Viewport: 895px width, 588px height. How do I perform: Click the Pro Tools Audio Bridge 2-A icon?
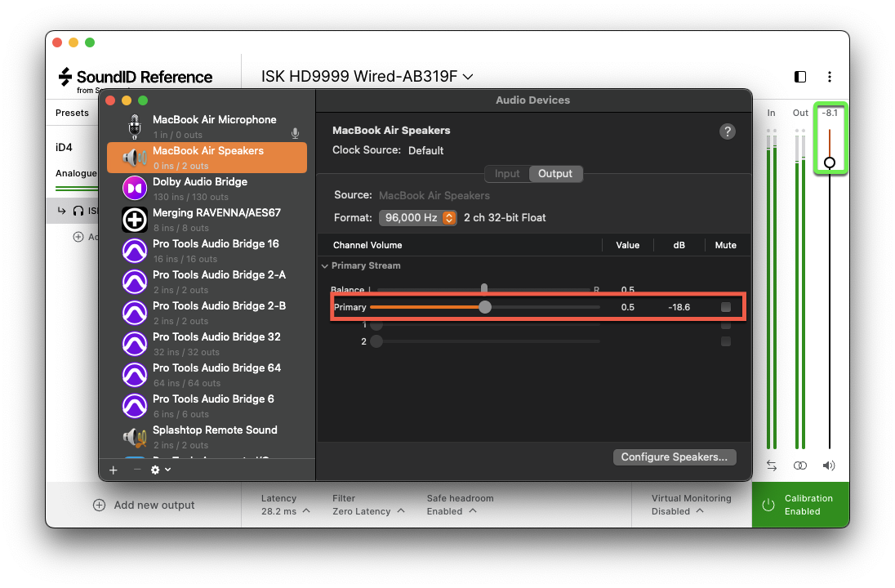(135, 282)
